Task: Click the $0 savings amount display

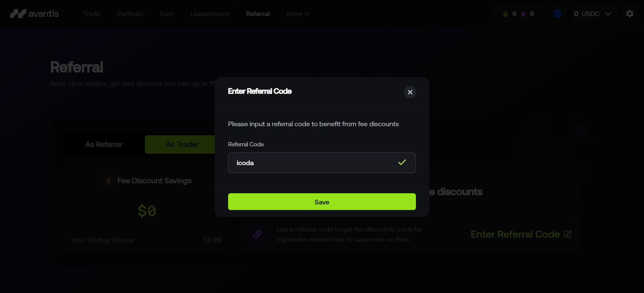Action: [x=147, y=211]
